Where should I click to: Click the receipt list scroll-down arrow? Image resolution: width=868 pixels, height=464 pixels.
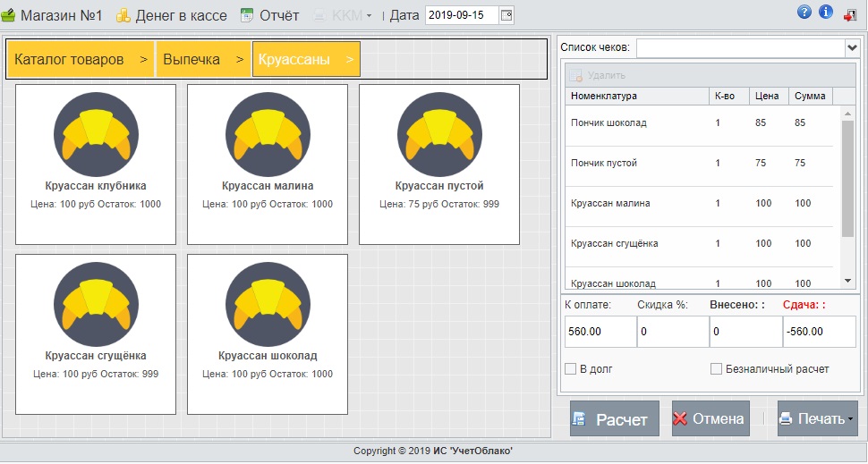point(847,282)
